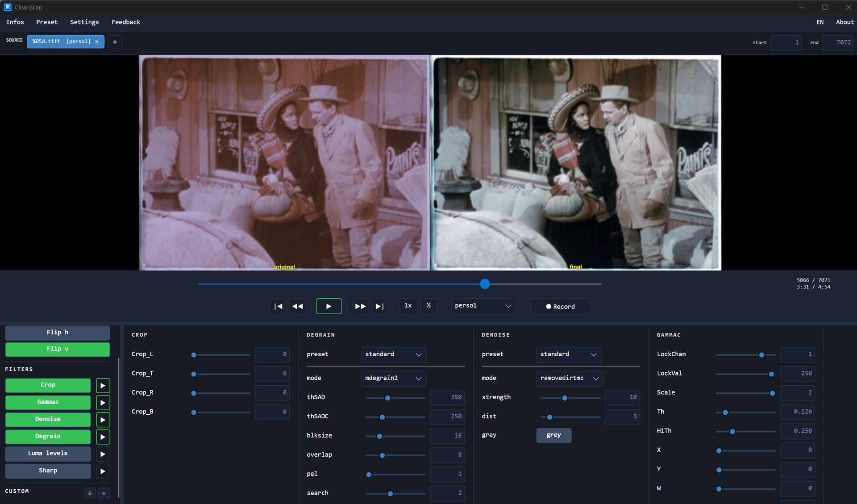Click the Record button
Image resolution: width=857 pixels, height=504 pixels.
[560, 307]
